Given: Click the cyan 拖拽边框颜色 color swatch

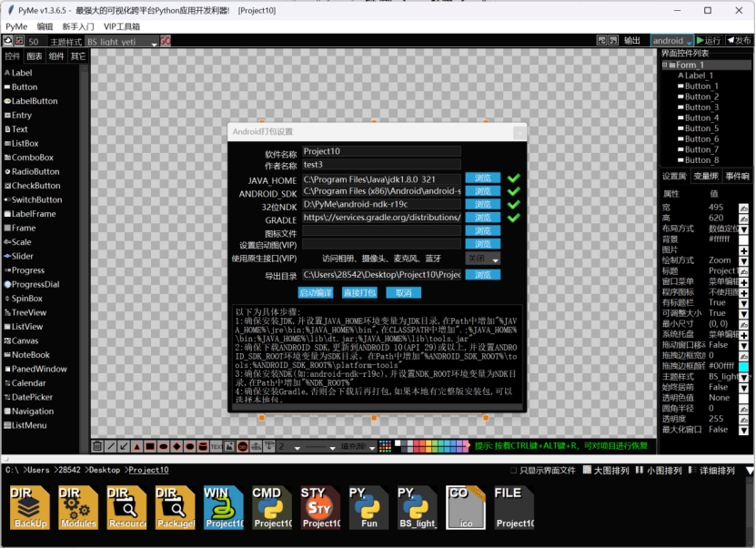Looking at the screenshot, I should pos(743,366).
